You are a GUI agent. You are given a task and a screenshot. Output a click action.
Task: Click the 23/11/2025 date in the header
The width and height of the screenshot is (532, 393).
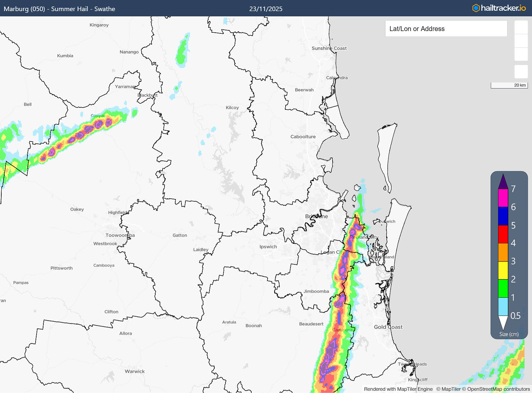click(x=266, y=9)
